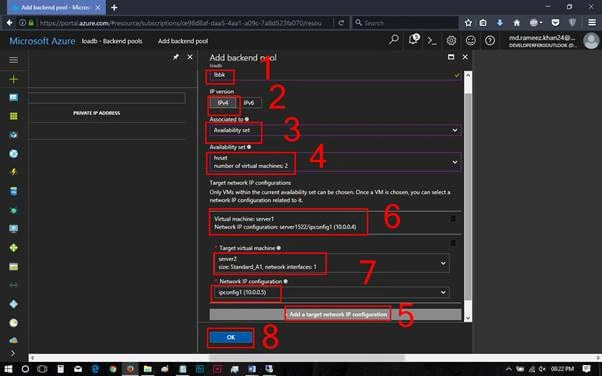Open the Azure portal hamburger menu

click(13, 60)
